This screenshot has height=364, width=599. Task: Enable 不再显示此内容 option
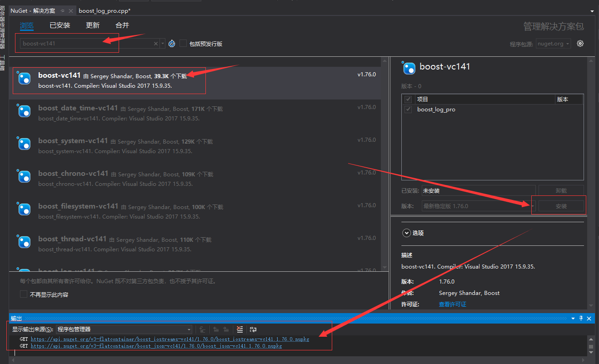coord(24,294)
